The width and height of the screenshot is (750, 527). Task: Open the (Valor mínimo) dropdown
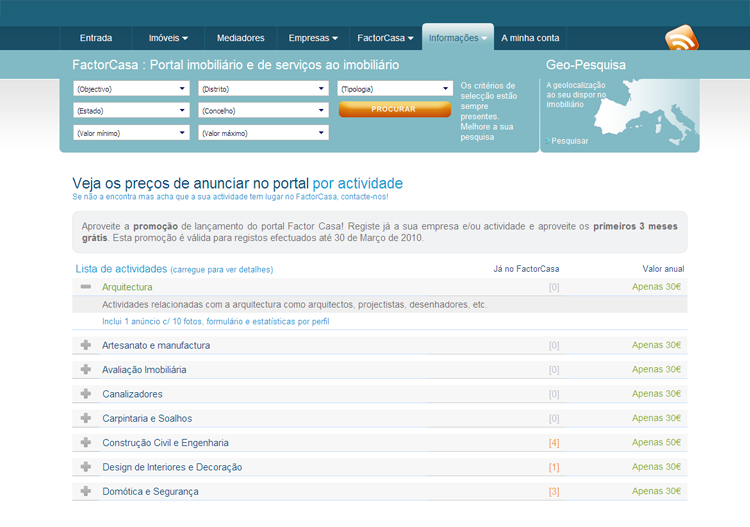pyautogui.click(x=131, y=133)
